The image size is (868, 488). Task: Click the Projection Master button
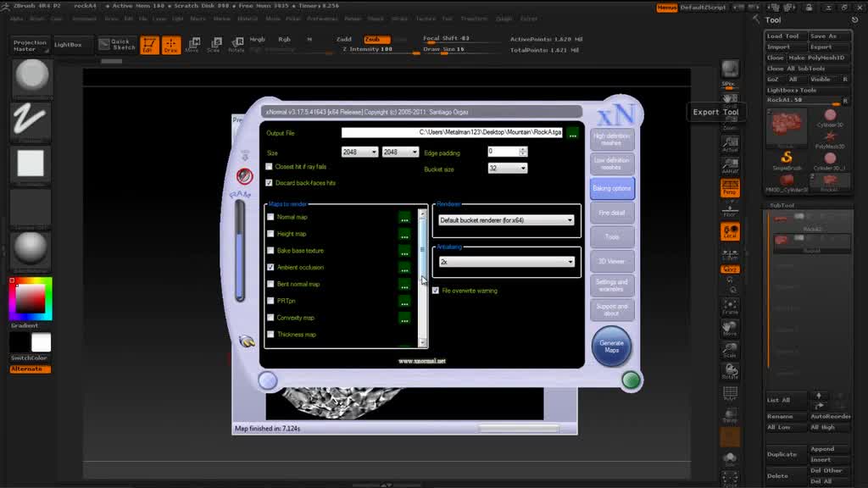(x=30, y=46)
